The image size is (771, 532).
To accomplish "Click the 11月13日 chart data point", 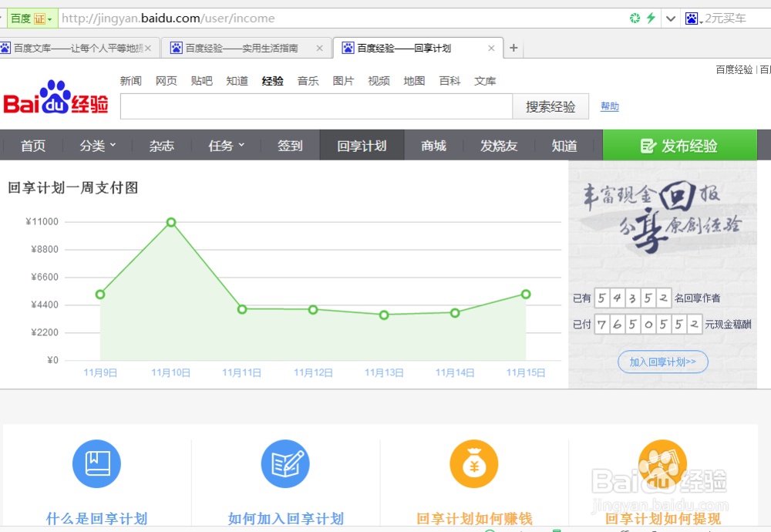I will 384,315.
